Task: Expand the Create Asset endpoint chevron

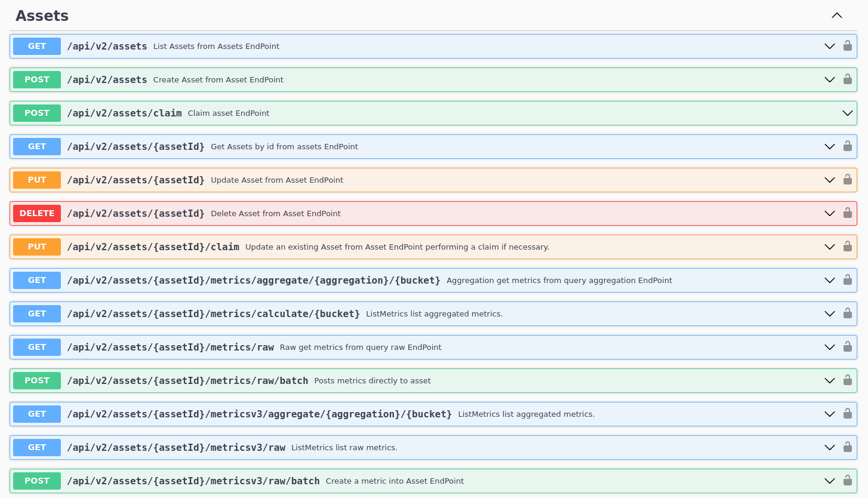Action: click(830, 79)
